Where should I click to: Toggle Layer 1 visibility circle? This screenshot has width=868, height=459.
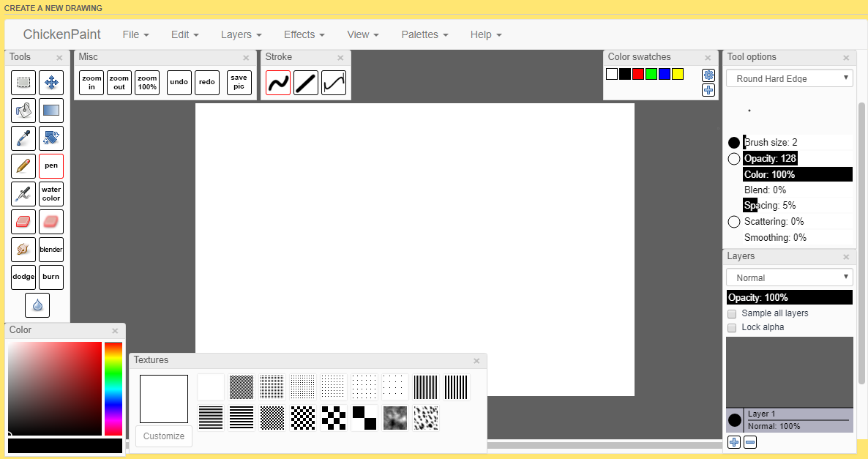pos(735,420)
